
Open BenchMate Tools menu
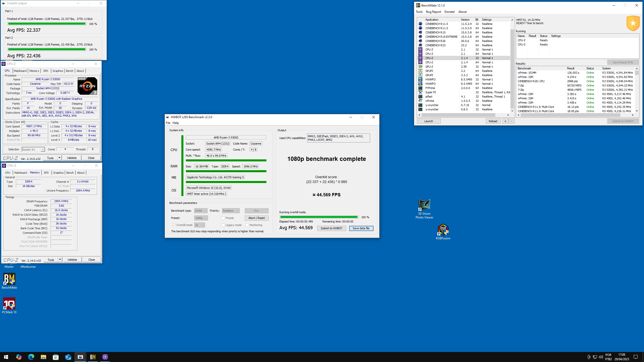(419, 12)
